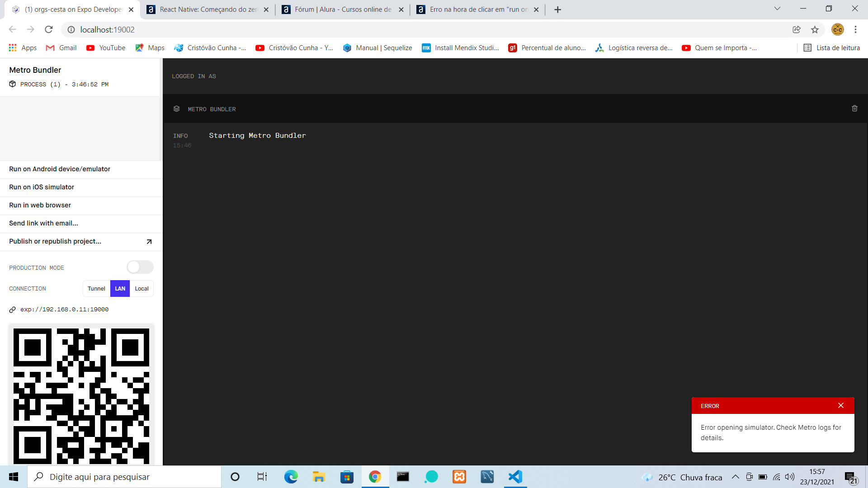Close the React Native tab

coord(266,9)
